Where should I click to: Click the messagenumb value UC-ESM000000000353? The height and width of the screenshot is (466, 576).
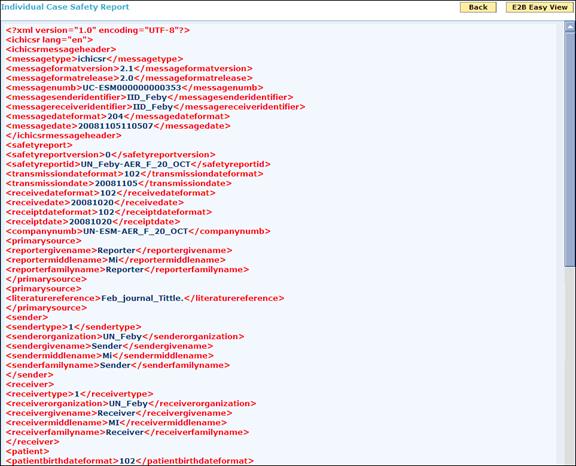point(132,88)
